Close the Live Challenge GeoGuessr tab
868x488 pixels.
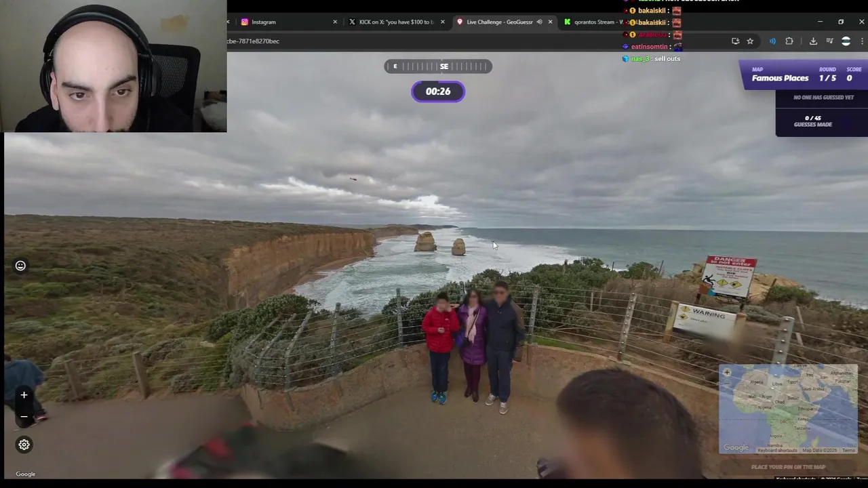550,22
